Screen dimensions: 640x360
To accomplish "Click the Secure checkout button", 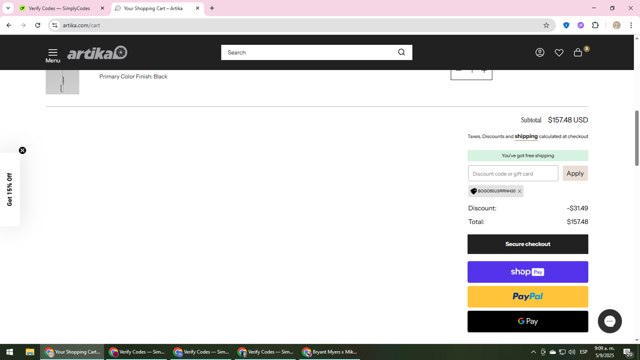I will tap(528, 244).
